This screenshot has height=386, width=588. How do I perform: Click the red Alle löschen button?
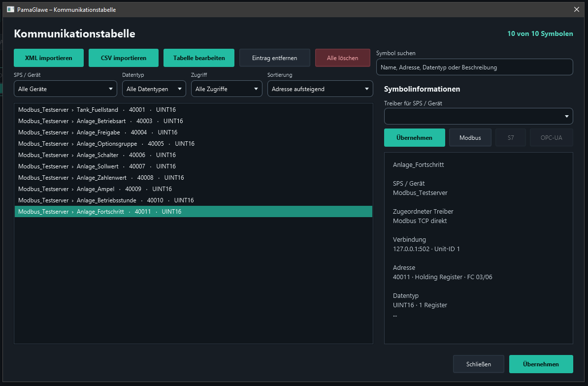click(342, 58)
